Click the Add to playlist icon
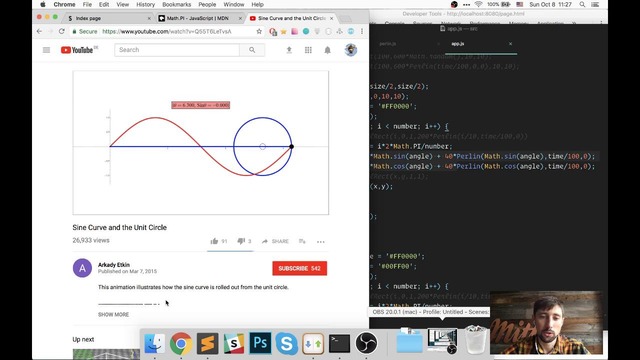 click(302, 241)
